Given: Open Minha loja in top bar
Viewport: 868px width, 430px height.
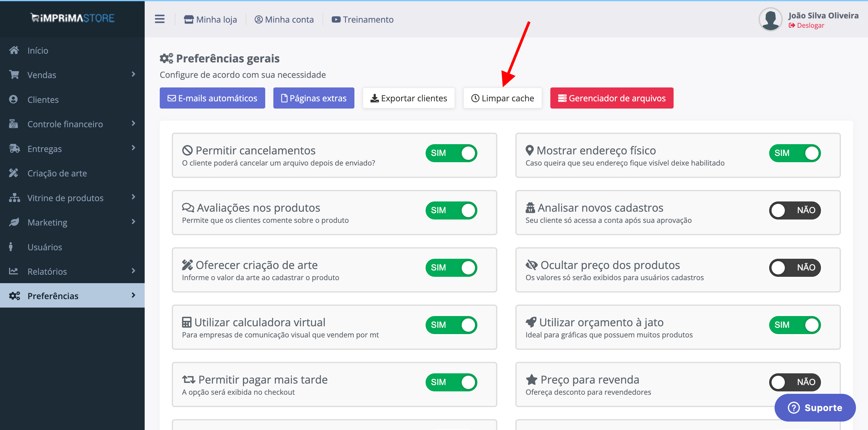Looking at the screenshot, I should [210, 20].
